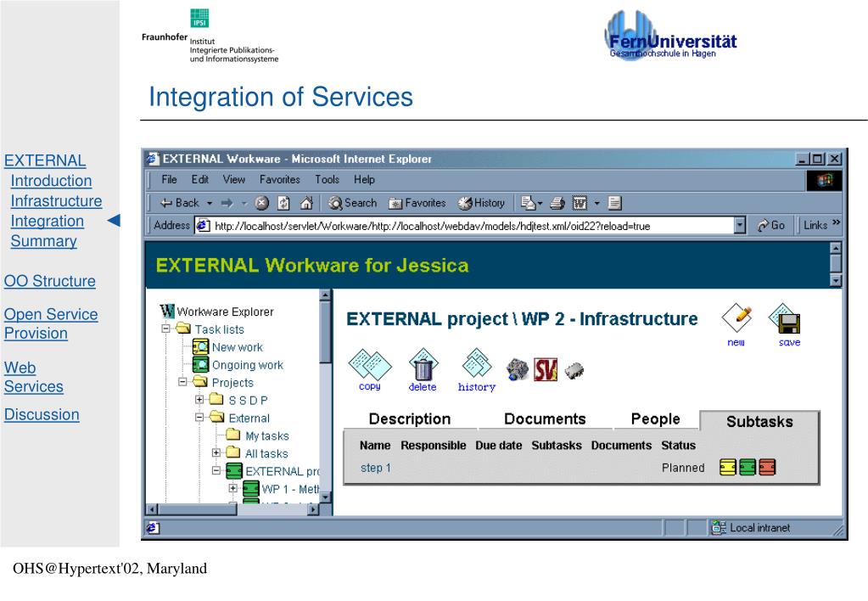Collapse the External tree node
868x601 pixels.
pyautogui.click(x=199, y=417)
